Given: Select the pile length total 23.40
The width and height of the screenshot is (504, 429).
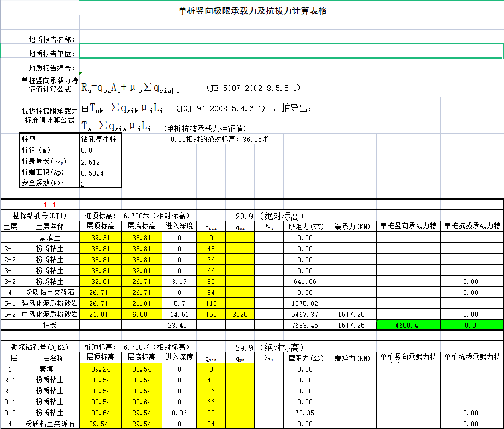Looking at the screenshot, I should 179,325.
